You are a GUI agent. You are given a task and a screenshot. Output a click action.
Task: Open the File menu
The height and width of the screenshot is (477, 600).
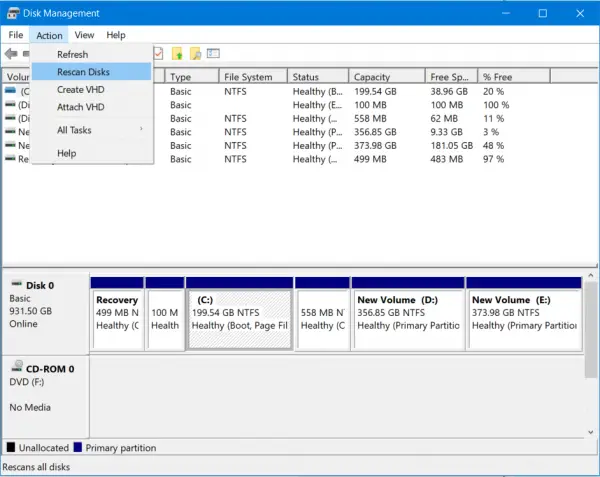click(16, 35)
